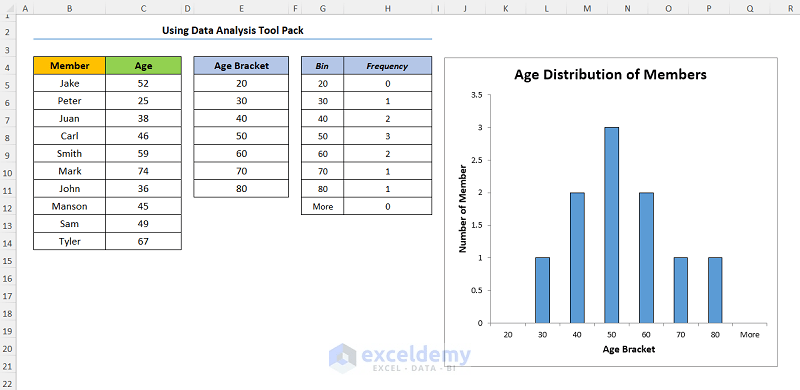The height and width of the screenshot is (390, 800).
Task: Select column header C
Action: [x=143, y=8]
